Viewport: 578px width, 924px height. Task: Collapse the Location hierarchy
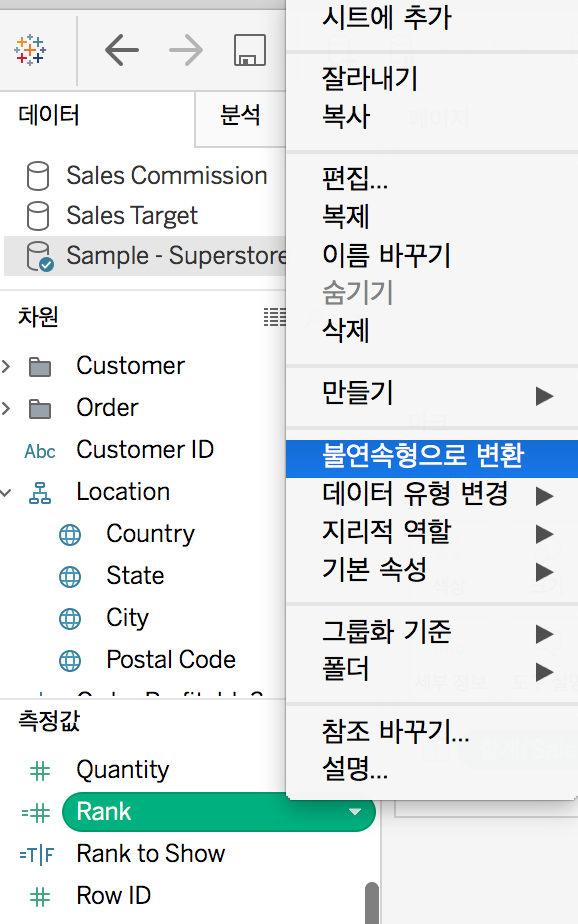6,492
